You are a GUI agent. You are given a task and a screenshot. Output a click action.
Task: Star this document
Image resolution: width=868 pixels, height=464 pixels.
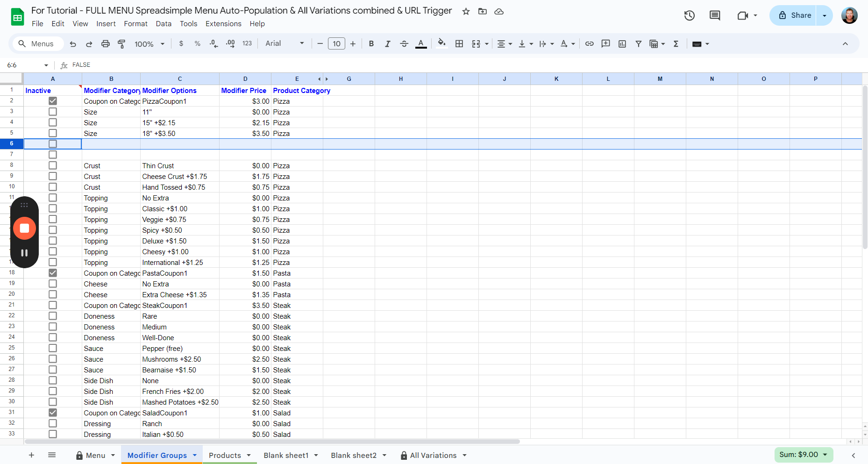tap(466, 11)
